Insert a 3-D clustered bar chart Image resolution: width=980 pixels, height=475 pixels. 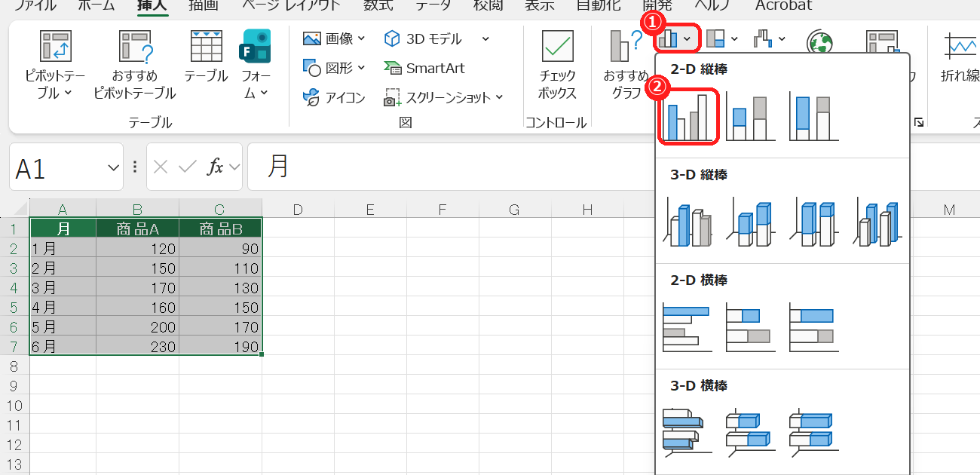pos(688,433)
